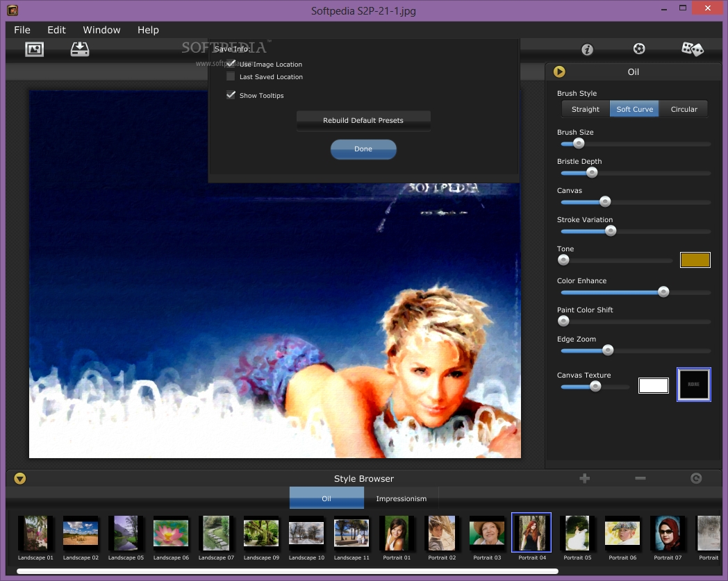
Task: Add a new style with plus icon
Action: pos(584,478)
